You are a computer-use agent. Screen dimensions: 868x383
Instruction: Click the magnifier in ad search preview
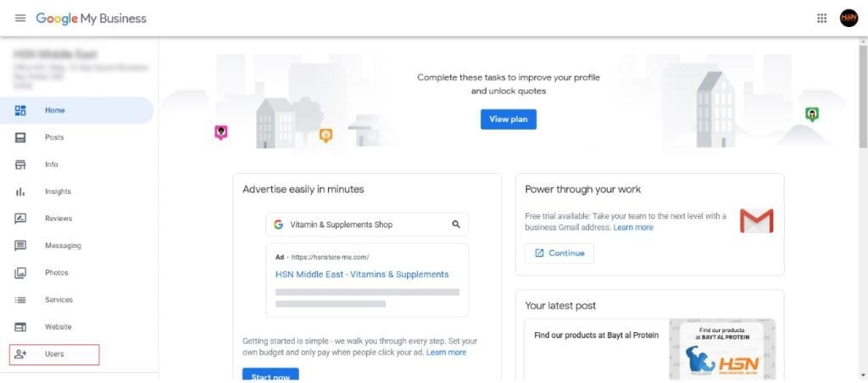455,225
